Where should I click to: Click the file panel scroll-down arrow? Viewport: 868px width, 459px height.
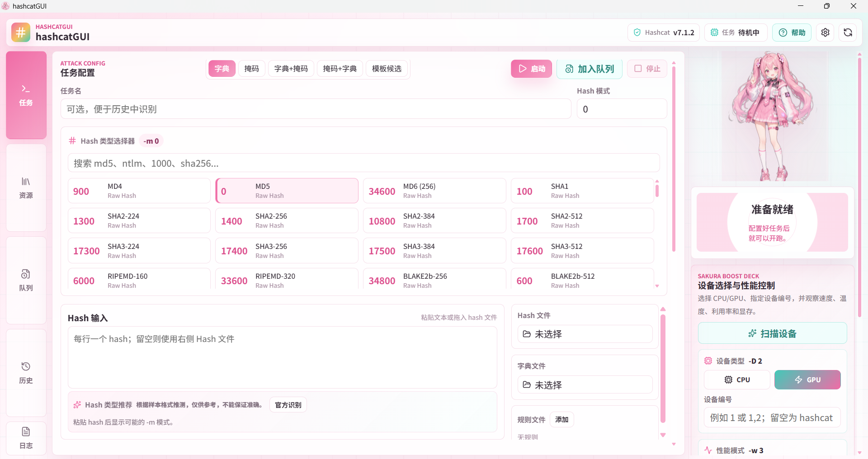pyautogui.click(x=663, y=435)
